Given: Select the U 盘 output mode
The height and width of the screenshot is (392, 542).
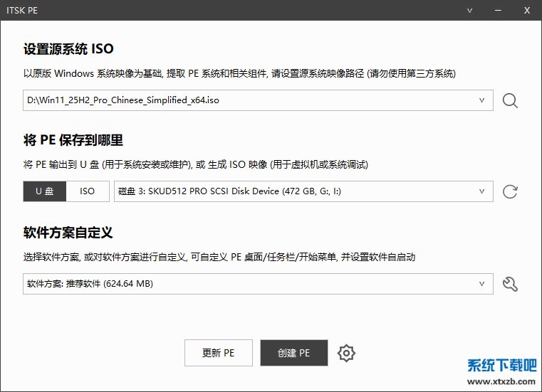Looking at the screenshot, I should (x=45, y=191).
